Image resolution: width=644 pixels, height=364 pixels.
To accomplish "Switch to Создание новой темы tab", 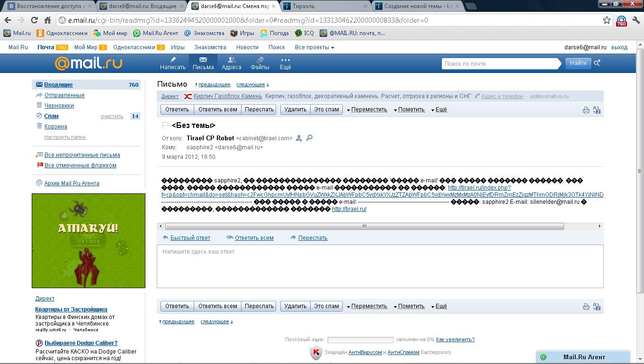I will (417, 6).
